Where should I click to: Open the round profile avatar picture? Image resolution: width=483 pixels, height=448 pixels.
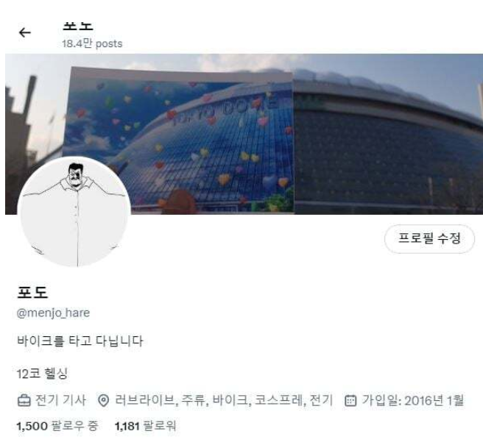pos(74,211)
